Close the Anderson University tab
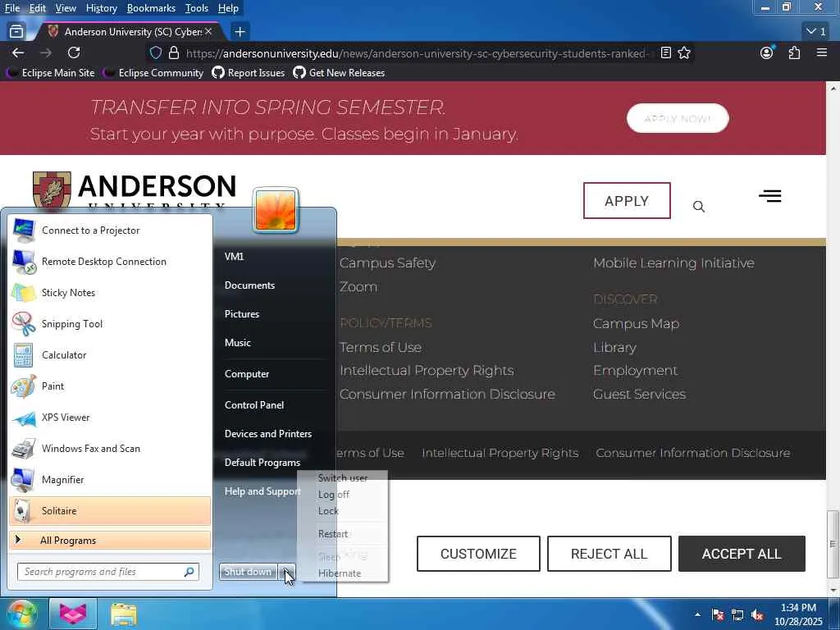Viewport: 840px width, 630px height. point(208,32)
